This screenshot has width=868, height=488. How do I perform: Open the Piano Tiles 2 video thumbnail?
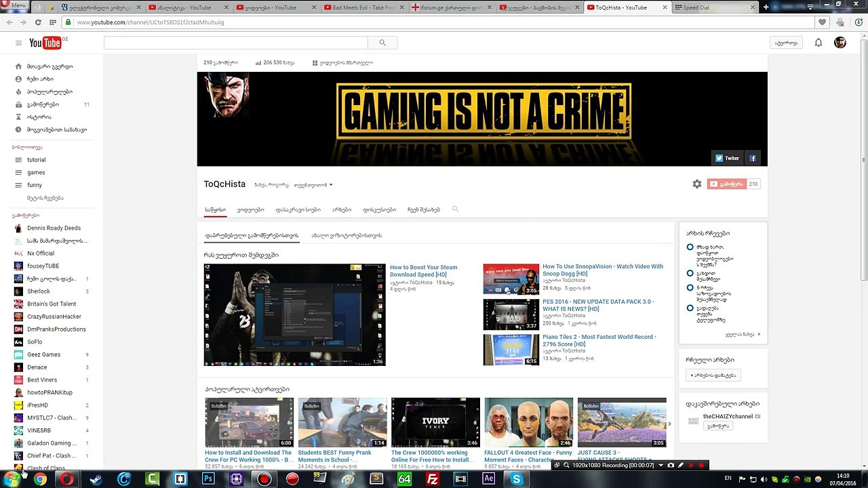click(x=511, y=350)
